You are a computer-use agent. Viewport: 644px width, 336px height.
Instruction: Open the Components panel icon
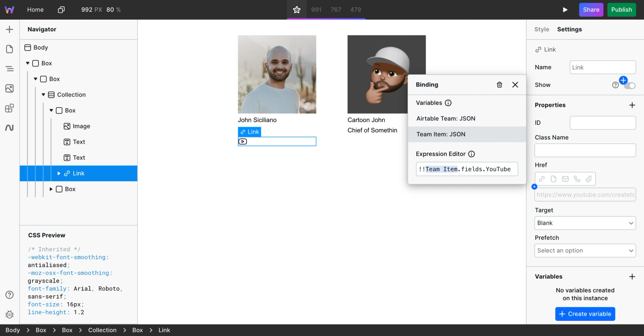coord(9,108)
